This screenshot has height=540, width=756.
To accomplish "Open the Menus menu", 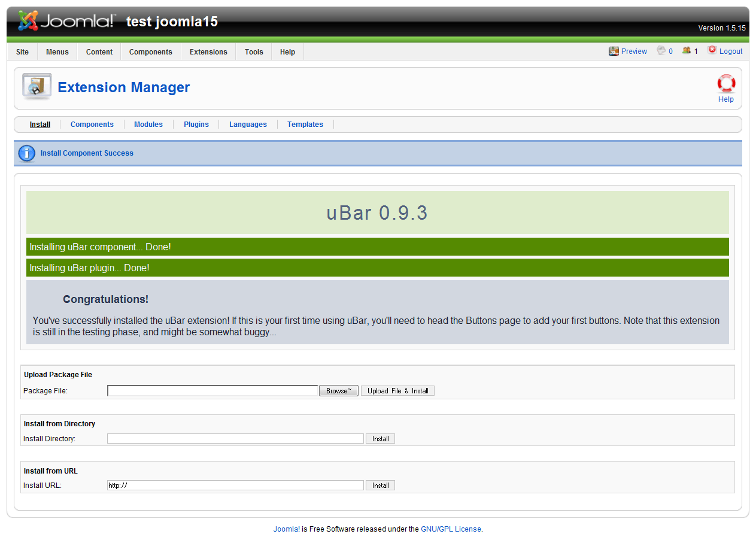I will [x=57, y=52].
